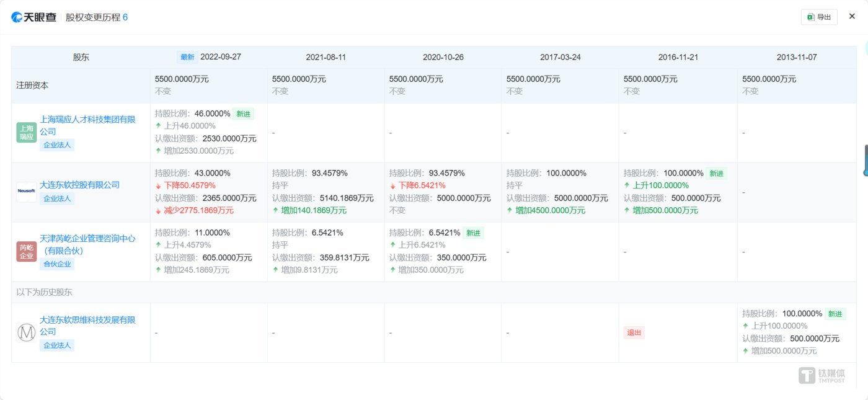Click the 天眼查 logo

[x=33, y=17]
